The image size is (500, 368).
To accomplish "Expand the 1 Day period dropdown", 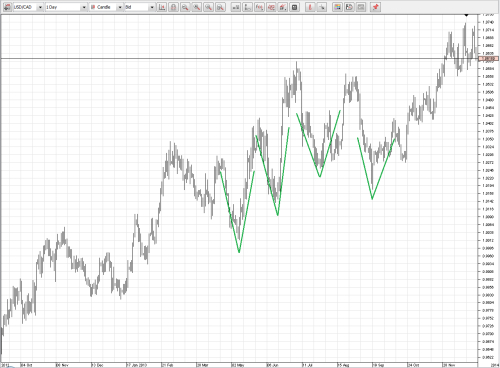I will 66,7.
